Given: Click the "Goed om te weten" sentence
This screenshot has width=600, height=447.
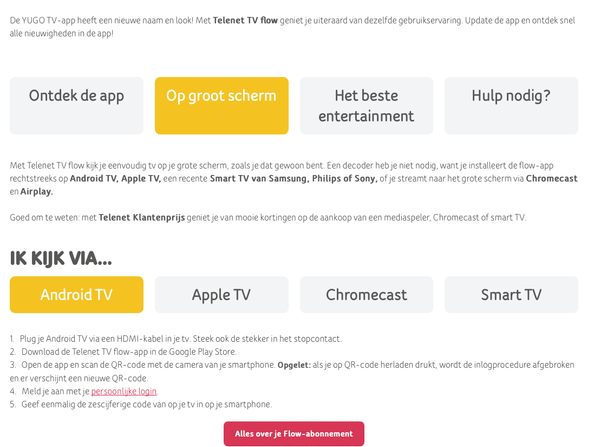Looking at the screenshot, I should [270, 217].
